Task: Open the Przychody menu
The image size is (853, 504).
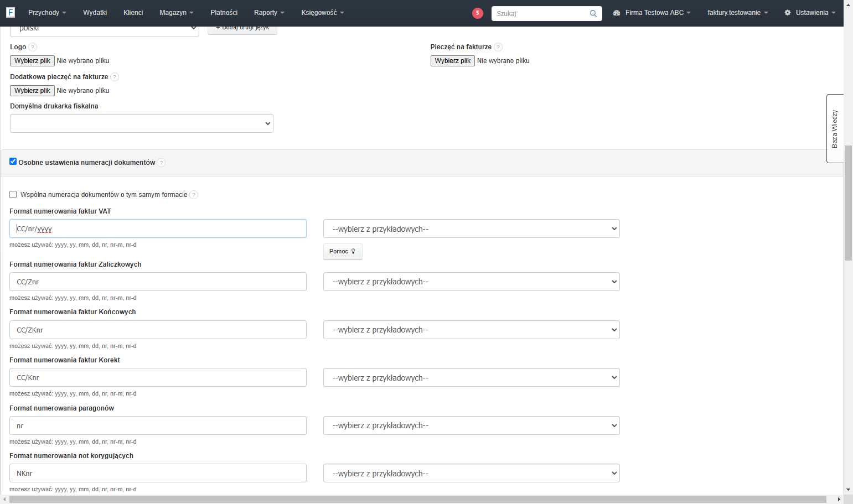Action: click(47, 13)
